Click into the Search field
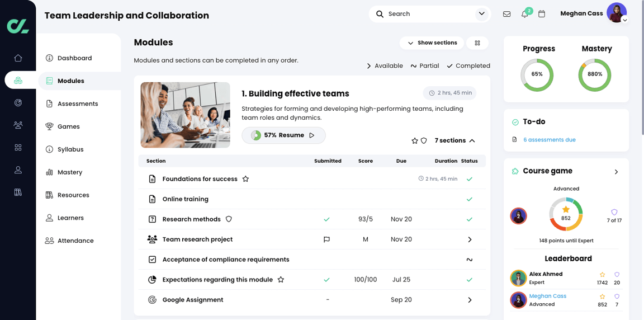Image resolution: width=644 pixels, height=320 pixels. [x=429, y=14]
